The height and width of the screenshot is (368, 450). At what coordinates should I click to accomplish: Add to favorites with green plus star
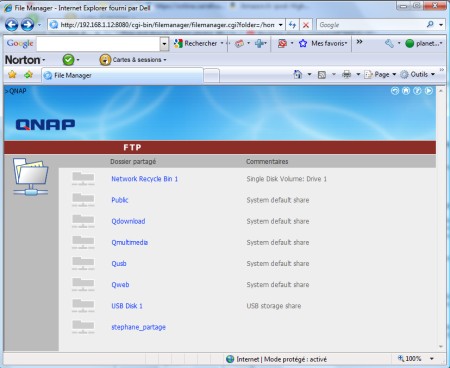point(28,74)
